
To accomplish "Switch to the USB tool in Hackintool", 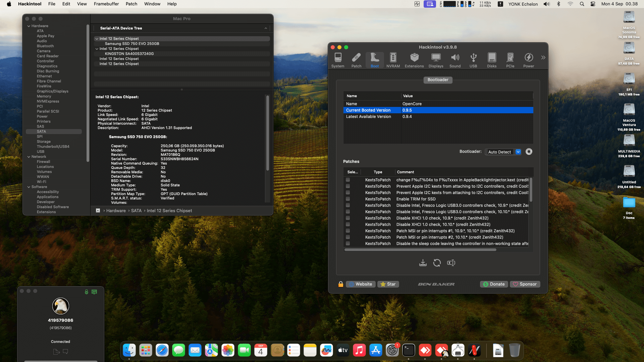I will (x=473, y=60).
